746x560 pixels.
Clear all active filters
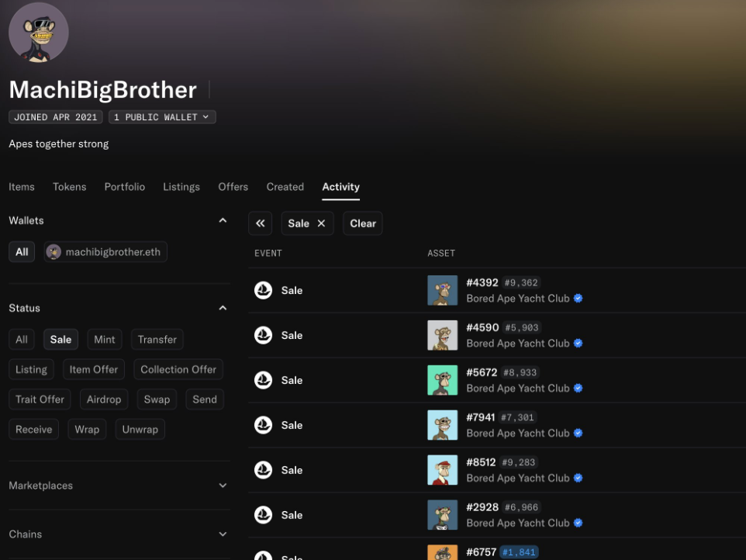click(x=363, y=223)
